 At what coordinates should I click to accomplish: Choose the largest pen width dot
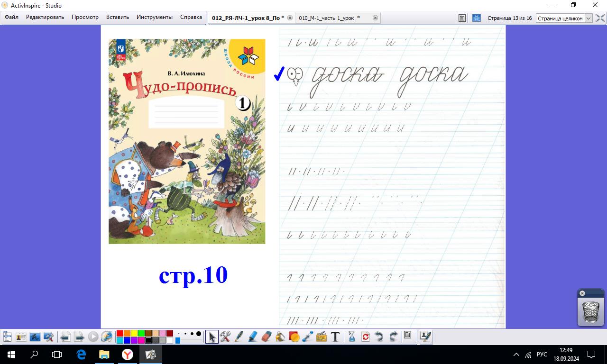[199, 334]
